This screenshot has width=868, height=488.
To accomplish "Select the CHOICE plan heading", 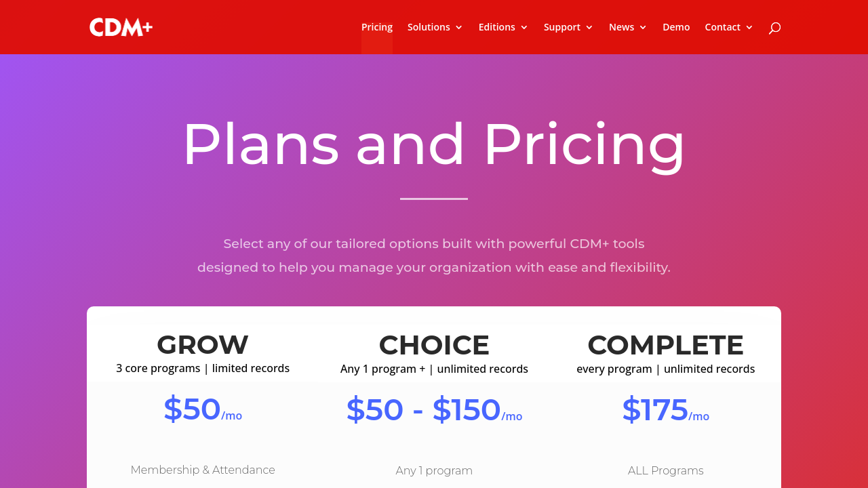I will click(x=434, y=345).
